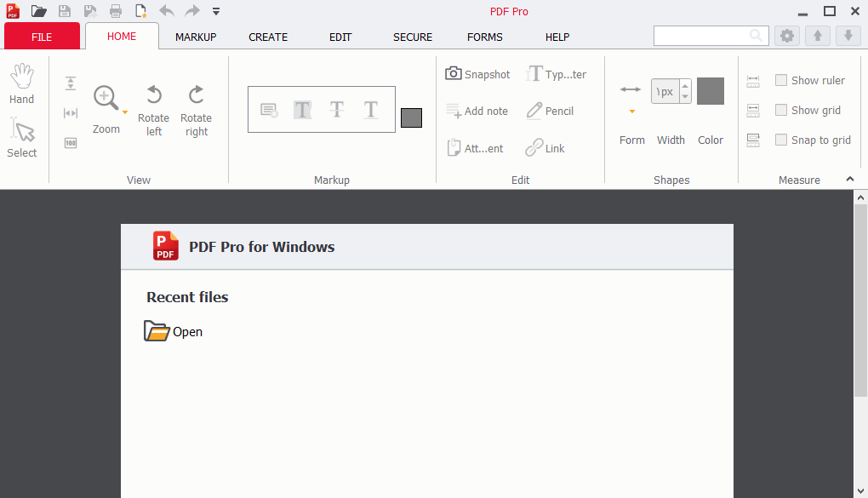Image resolution: width=868 pixels, height=498 pixels.
Task: Select the strikethrough text markup tool
Action: tap(337, 110)
